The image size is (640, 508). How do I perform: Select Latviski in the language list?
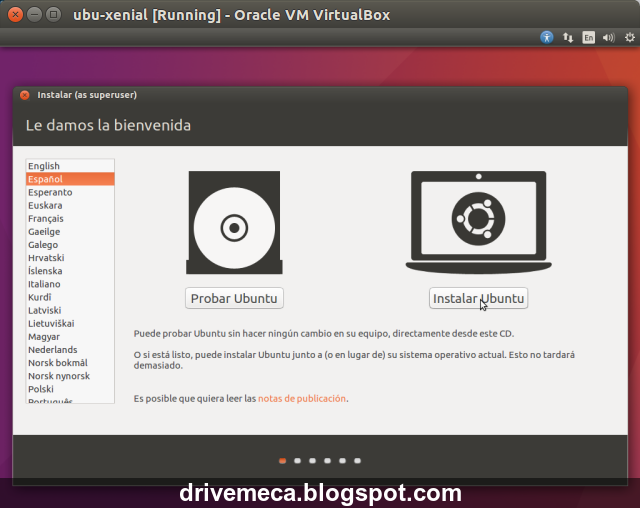click(70, 310)
